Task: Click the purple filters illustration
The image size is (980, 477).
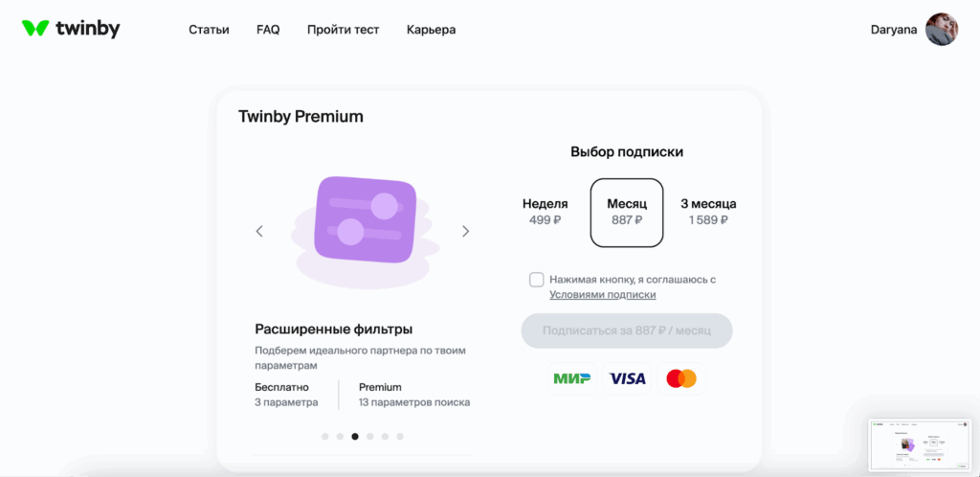Action: [365, 220]
